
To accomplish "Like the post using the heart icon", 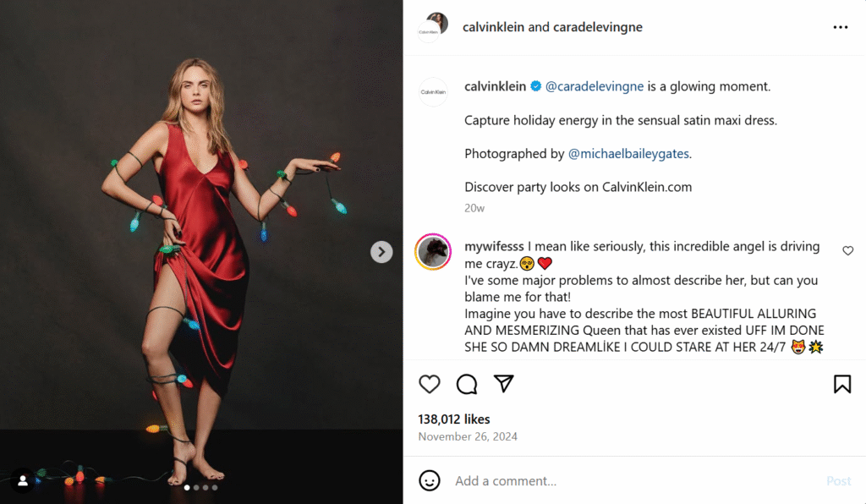I will 430,384.
